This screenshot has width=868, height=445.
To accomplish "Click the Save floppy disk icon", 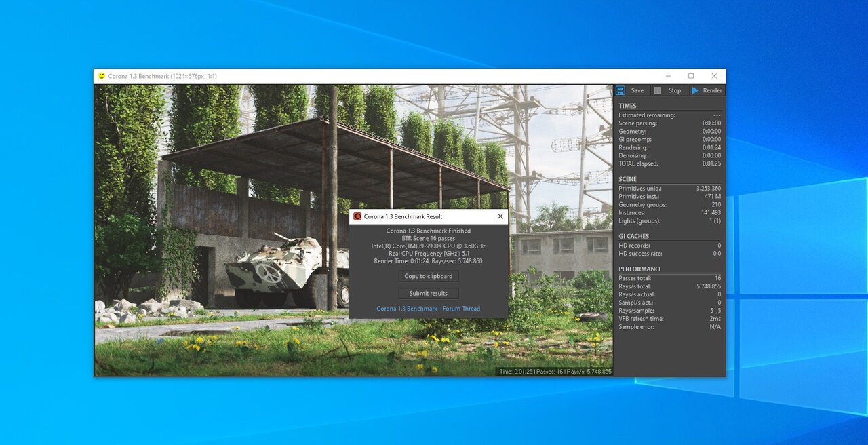I will 620,90.
